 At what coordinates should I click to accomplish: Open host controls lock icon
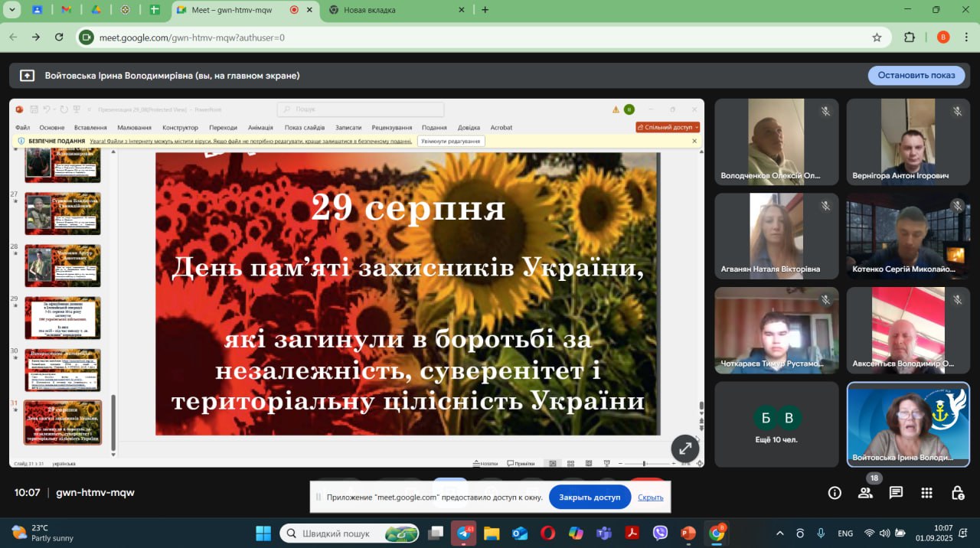point(957,493)
